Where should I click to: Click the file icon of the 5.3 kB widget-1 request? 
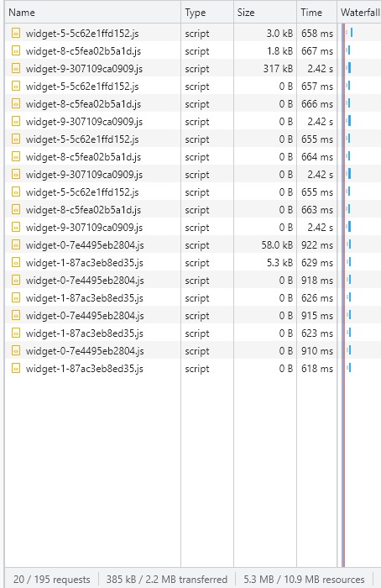point(16,262)
